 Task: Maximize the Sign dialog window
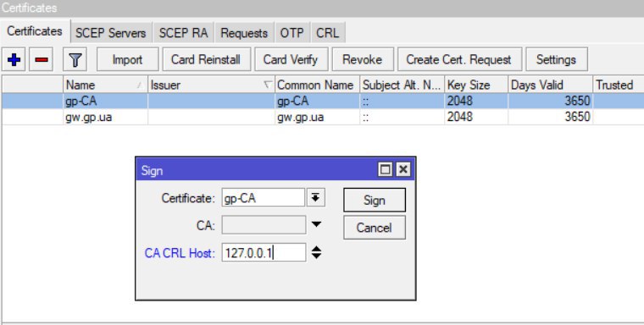tap(386, 169)
